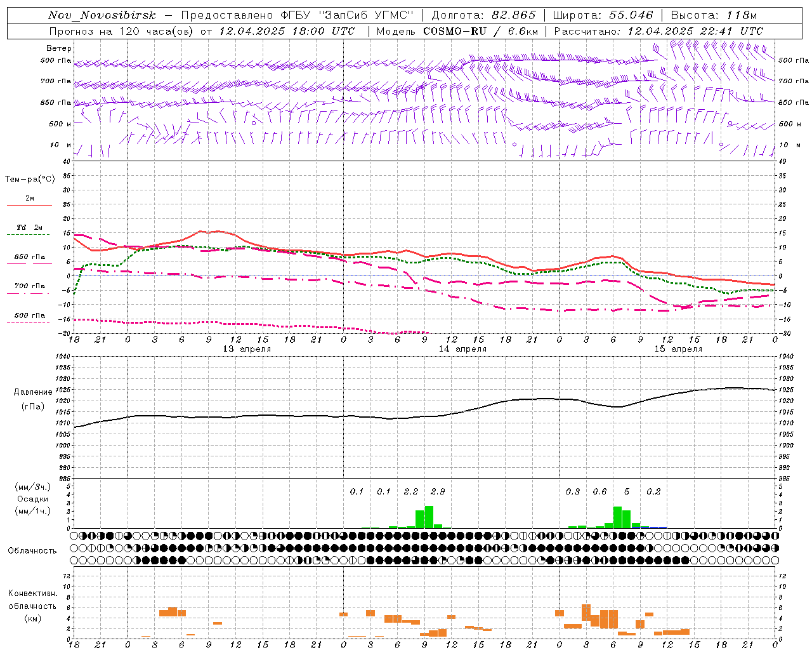Click the precipitation total value 0.2

[653, 492]
